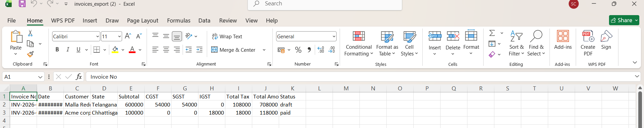Click the Save icon in title bar

(22, 4)
